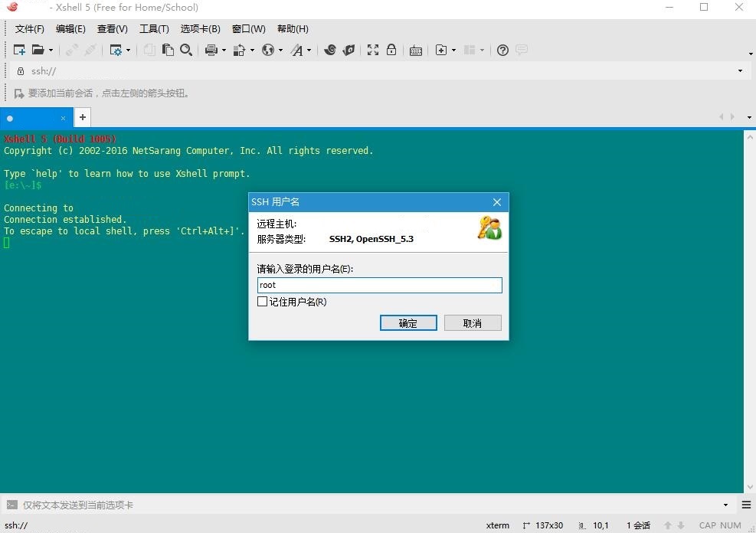Expand the new tab icon dropdown arrow
The height and width of the screenshot is (533, 756).
tap(453, 50)
